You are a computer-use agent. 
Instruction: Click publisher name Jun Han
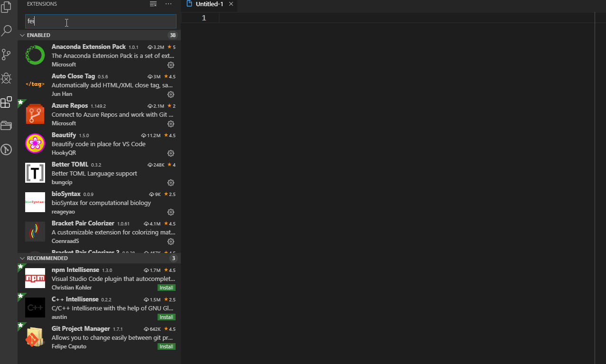tap(62, 94)
